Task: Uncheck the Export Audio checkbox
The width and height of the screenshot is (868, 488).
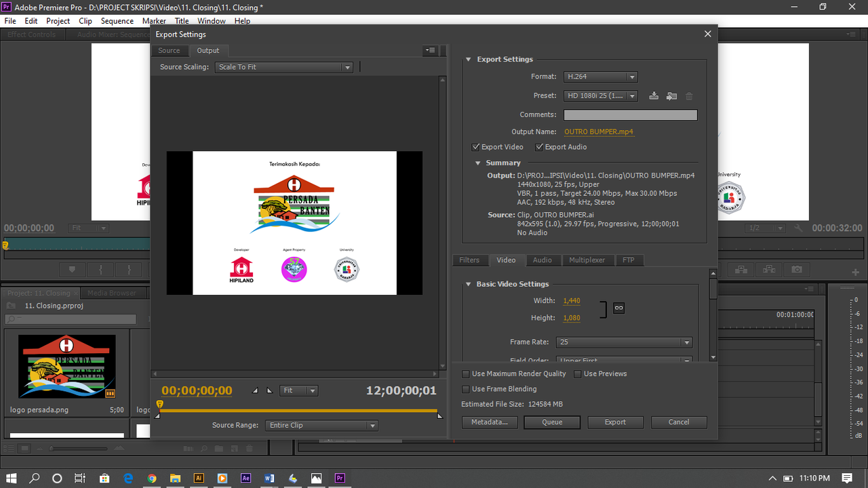Action: pos(540,147)
